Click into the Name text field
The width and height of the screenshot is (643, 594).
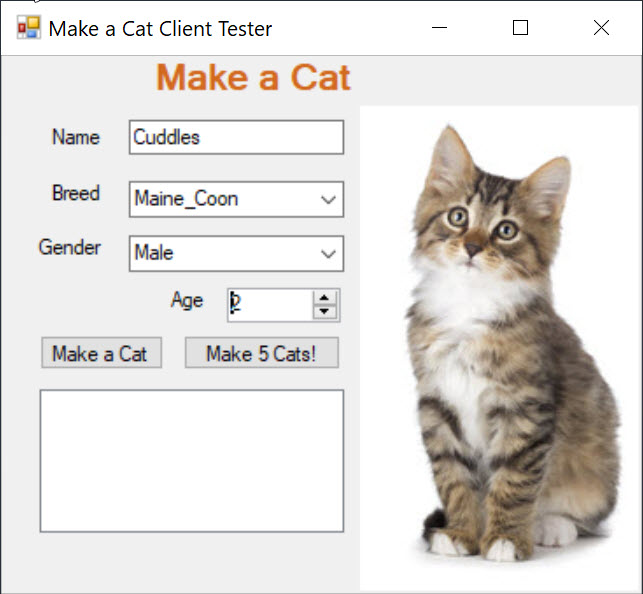tap(236, 137)
